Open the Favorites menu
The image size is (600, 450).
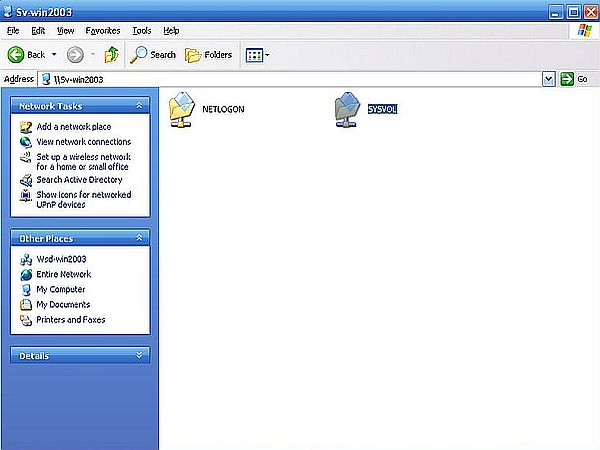tap(103, 31)
